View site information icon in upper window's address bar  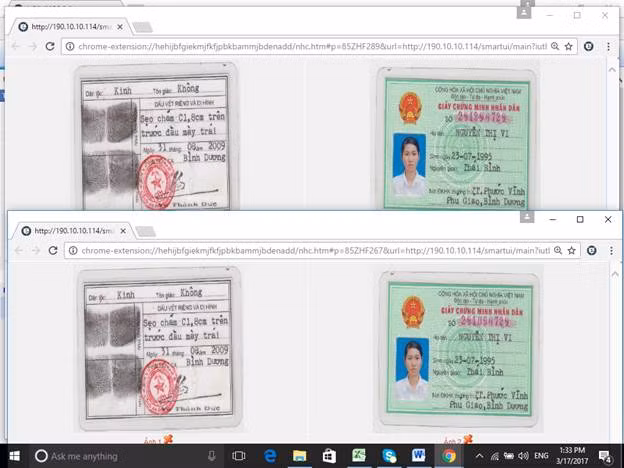pos(70,47)
